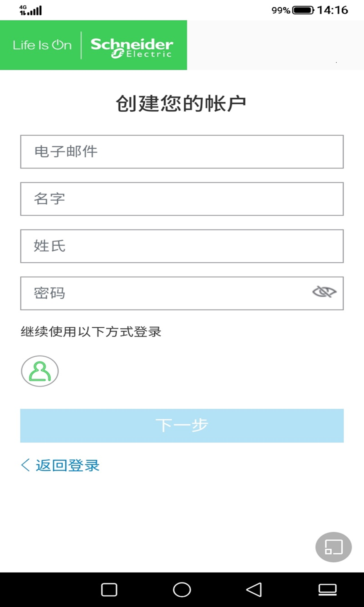Viewport: 364px width, 607px height.
Task: Select 返回登录 to return to login
Action: pyautogui.click(x=60, y=465)
